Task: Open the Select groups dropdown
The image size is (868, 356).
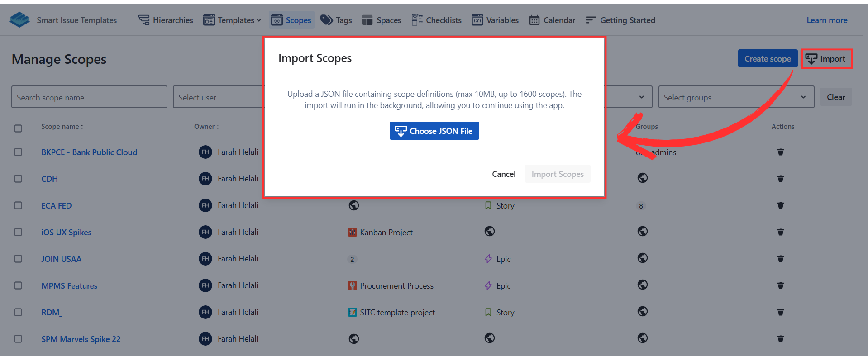Action: click(735, 97)
